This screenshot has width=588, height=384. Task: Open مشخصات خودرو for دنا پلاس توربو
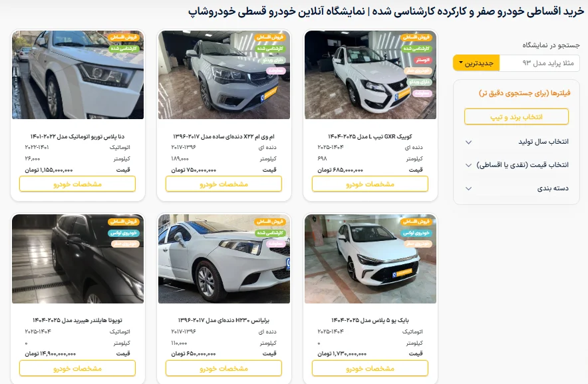[x=77, y=184]
